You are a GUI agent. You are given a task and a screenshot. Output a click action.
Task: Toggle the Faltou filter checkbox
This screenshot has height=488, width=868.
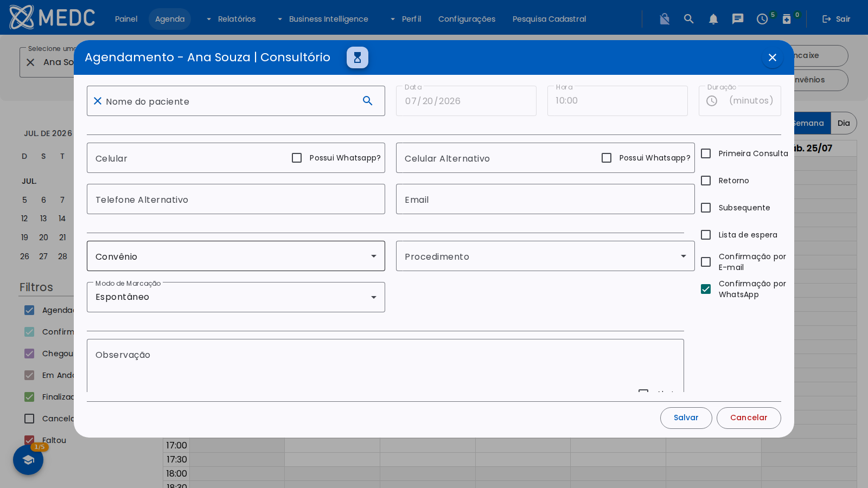tap(29, 440)
